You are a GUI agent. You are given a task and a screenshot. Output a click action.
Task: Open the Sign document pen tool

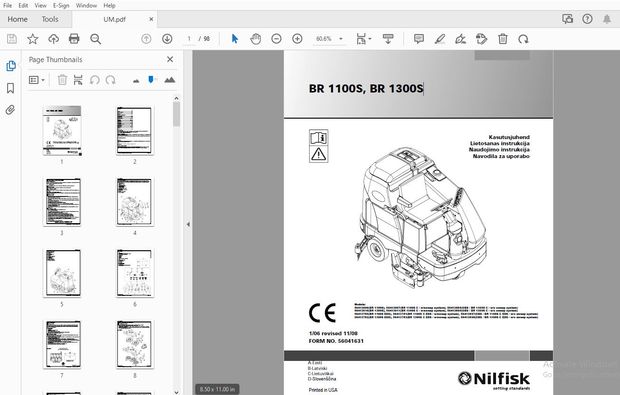click(461, 39)
